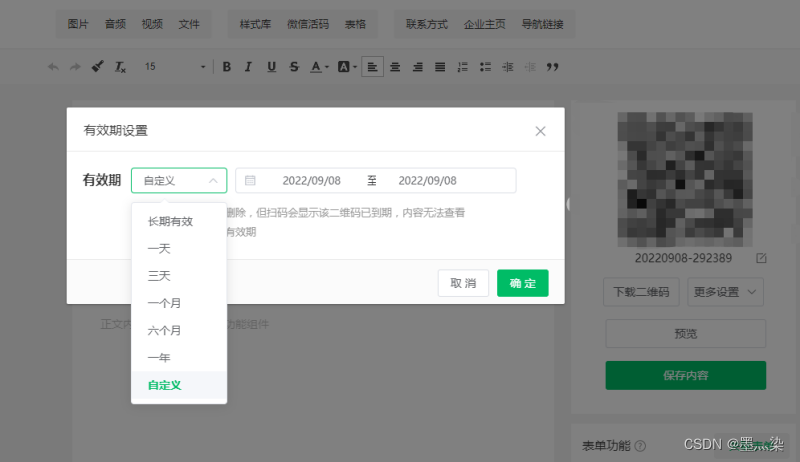Image resolution: width=800 pixels, height=462 pixels.
Task: Insert 音频 content
Action: (x=115, y=24)
